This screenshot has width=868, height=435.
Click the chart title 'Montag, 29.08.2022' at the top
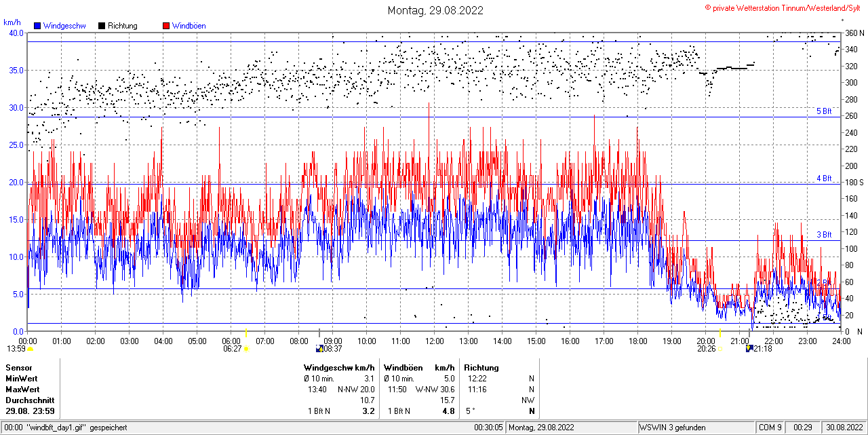(x=435, y=10)
